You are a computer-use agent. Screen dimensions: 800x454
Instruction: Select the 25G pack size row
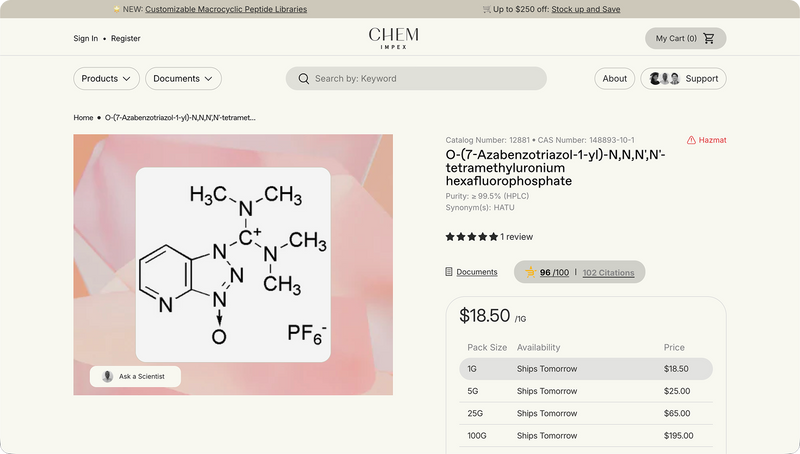[587, 413]
